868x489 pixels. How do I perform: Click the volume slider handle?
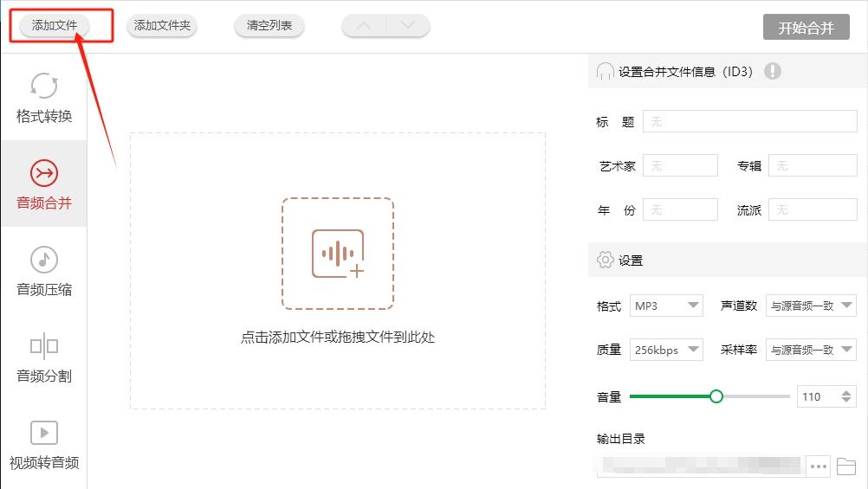716,396
